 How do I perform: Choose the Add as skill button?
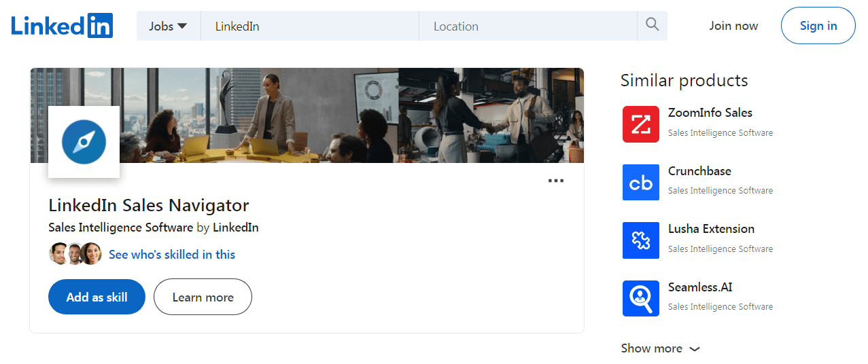[x=97, y=297]
